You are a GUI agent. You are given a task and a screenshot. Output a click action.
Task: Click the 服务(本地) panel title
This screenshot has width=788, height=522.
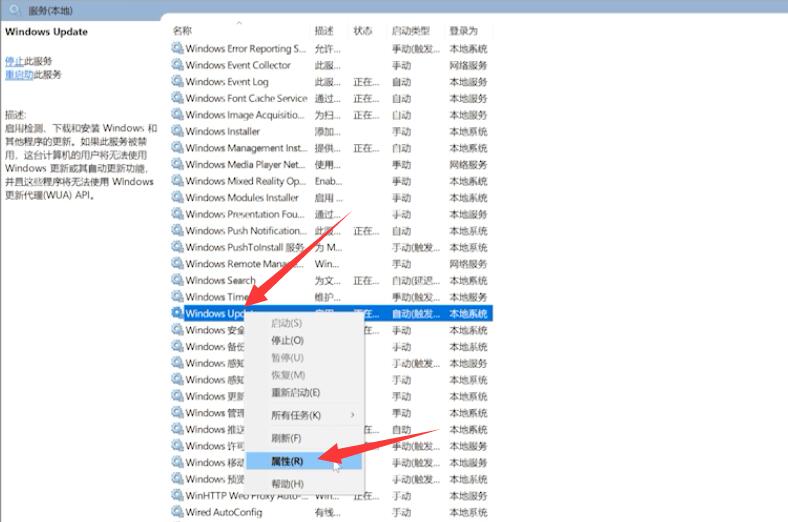pos(50,10)
